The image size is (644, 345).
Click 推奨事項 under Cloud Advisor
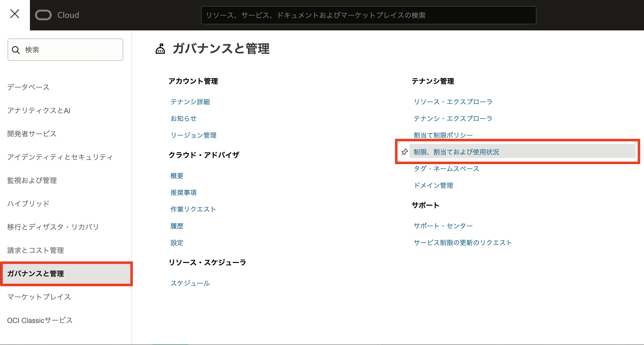(x=183, y=193)
